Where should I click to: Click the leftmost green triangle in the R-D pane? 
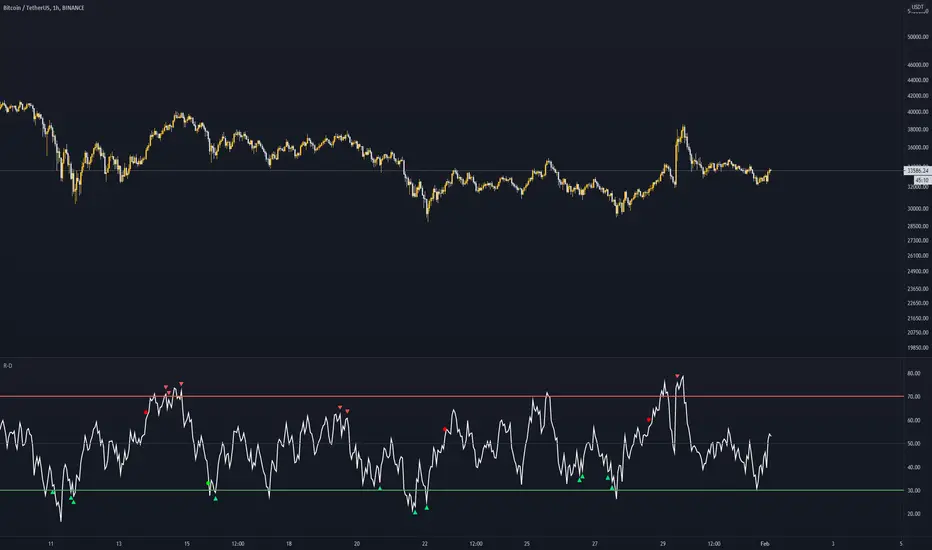click(53, 492)
